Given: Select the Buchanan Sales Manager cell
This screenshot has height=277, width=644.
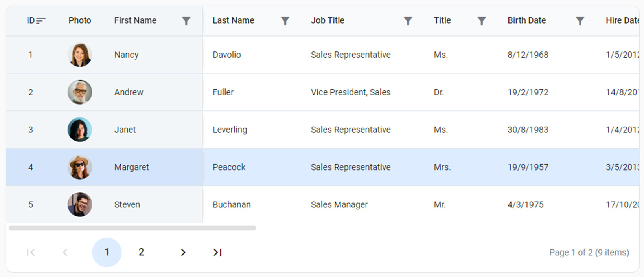Looking at the screenshot, I should click(x=339, y=205).
